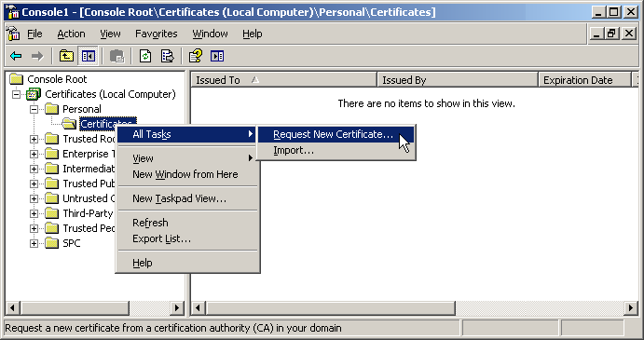Click the Show/Hide Action Pane icon

(x=217, y=56)
